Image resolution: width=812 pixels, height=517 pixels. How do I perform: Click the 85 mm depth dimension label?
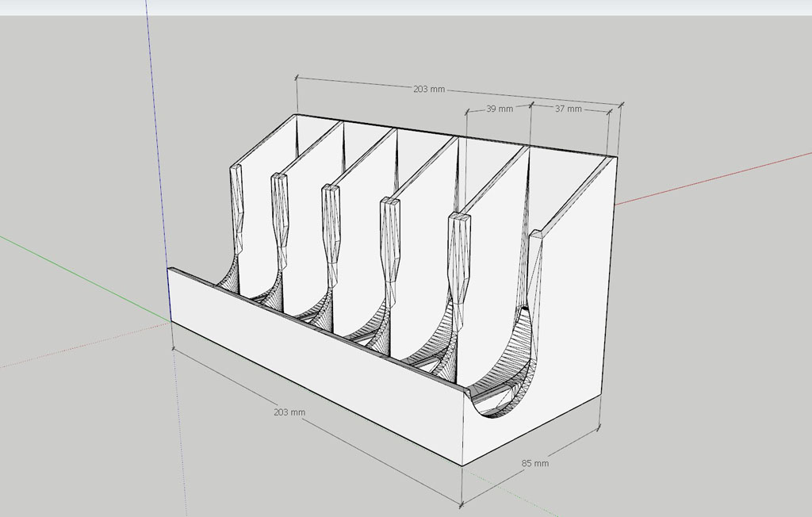[535, 463]
